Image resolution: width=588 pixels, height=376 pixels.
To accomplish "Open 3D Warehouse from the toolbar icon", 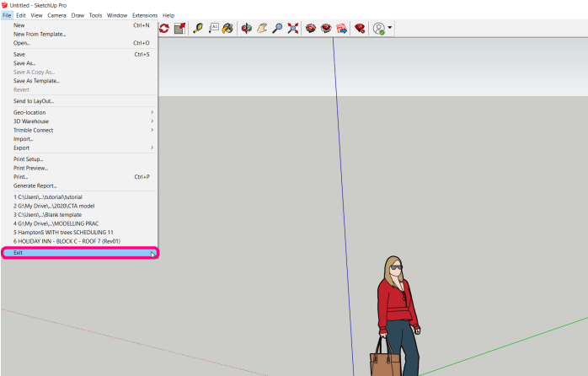I will pos(311,28).
